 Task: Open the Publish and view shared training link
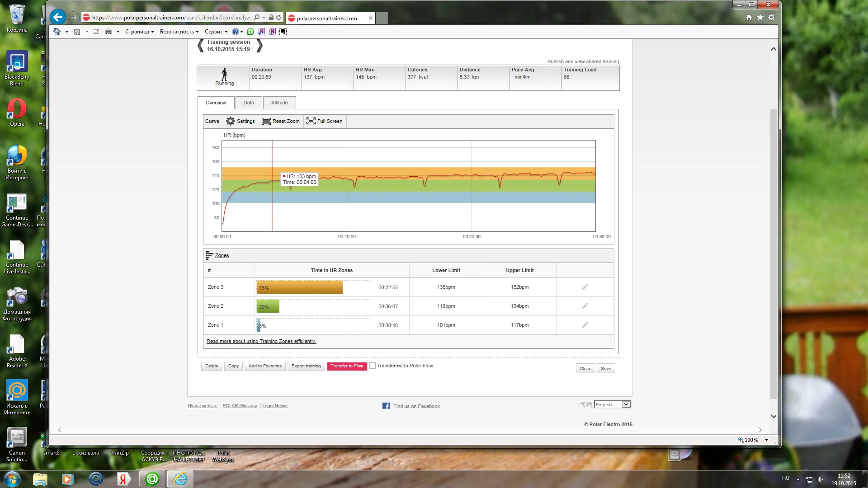tap(583, 61)
